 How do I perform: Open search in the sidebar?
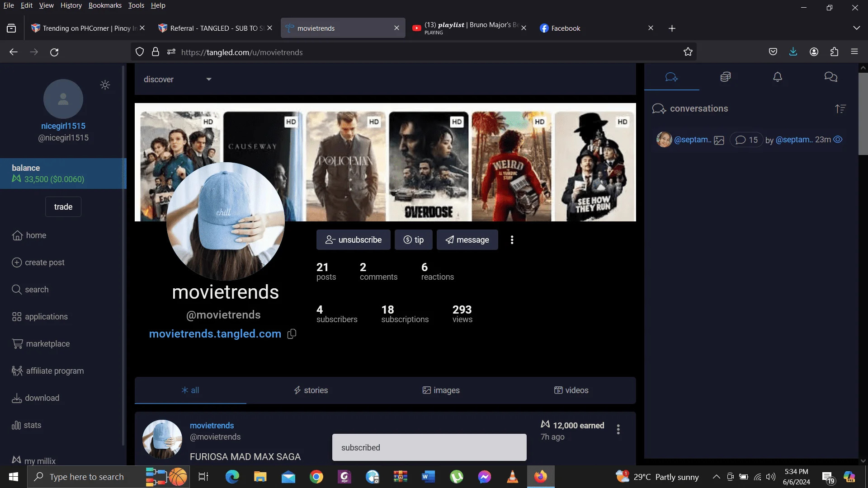(30, 290)
